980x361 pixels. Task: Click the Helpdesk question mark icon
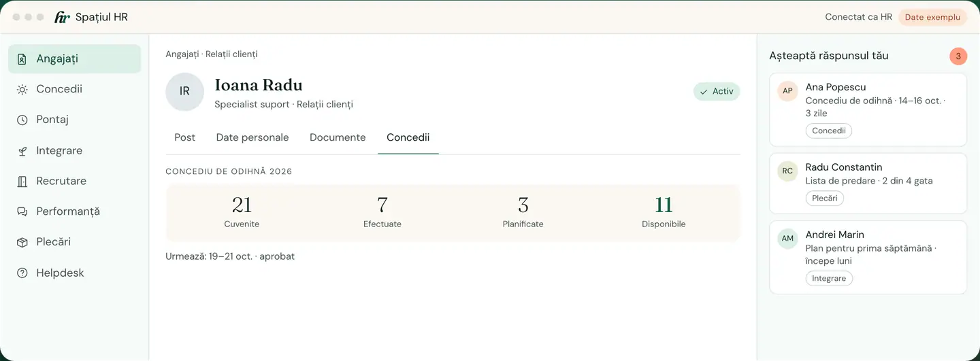(22, 273)
